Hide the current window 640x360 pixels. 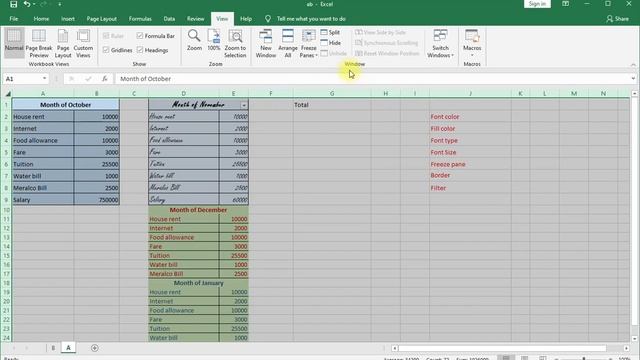click(x=331, y=43)
